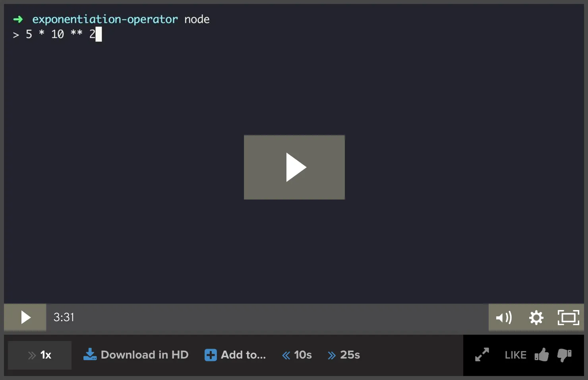588x380 pixels.
Task: Click the 3:31 timestamp display
Action: 64,317
